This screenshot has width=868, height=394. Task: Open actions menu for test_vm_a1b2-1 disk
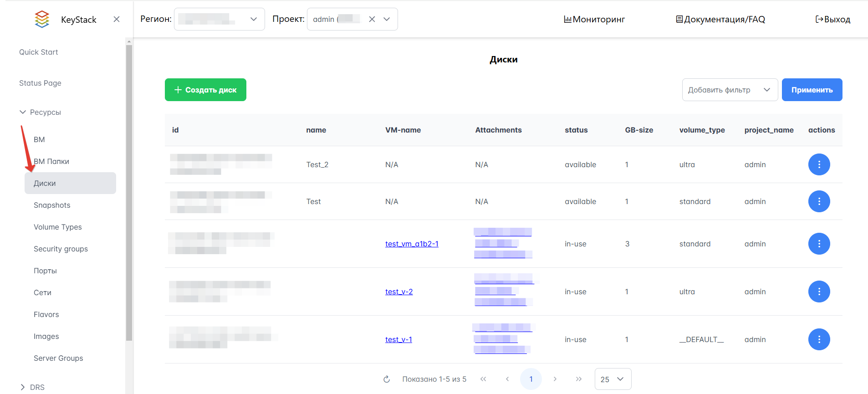(x=818, y=244)
